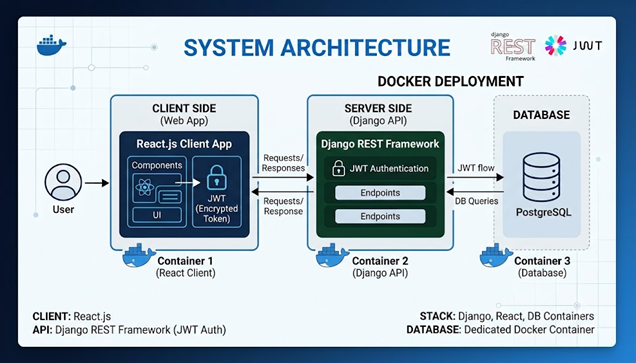Click the Django REST Framework logo
636x363 pixels.
tap(513, 47)
